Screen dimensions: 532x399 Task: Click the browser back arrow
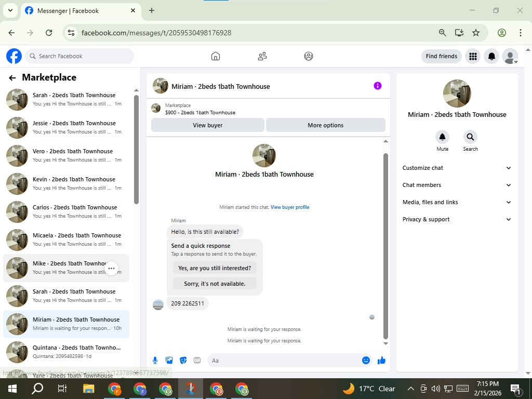pyautogui.click(x=11, y=33)
